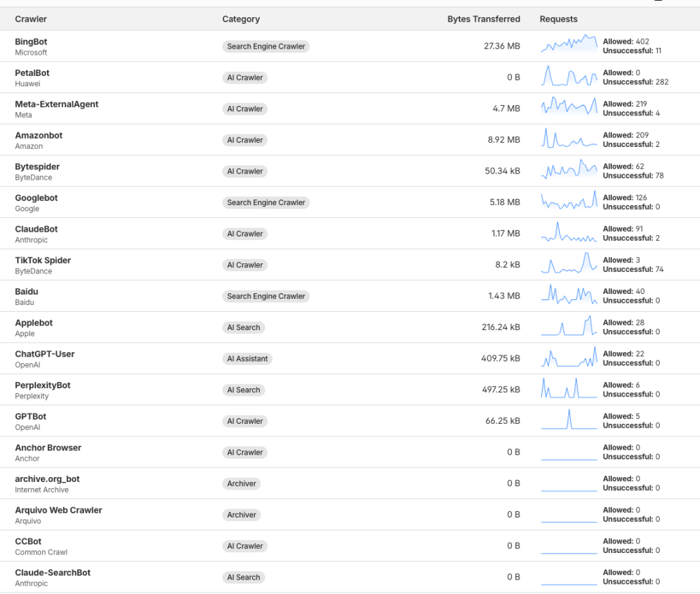Click PetalBot's AI Crawler tag
The image size is (700, 594).
coord(245,78)
